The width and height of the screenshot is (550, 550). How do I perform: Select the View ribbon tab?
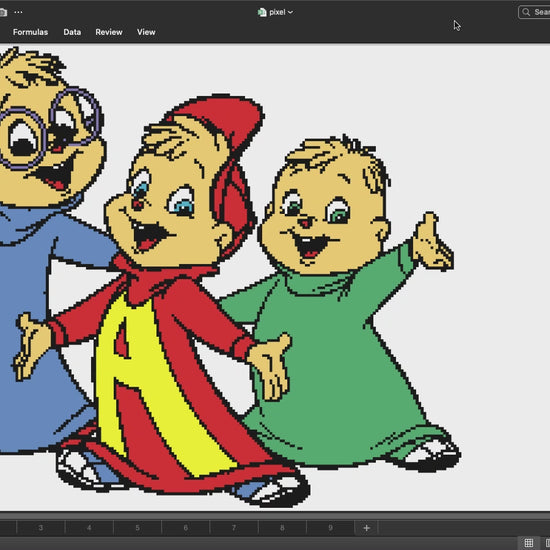146,32
